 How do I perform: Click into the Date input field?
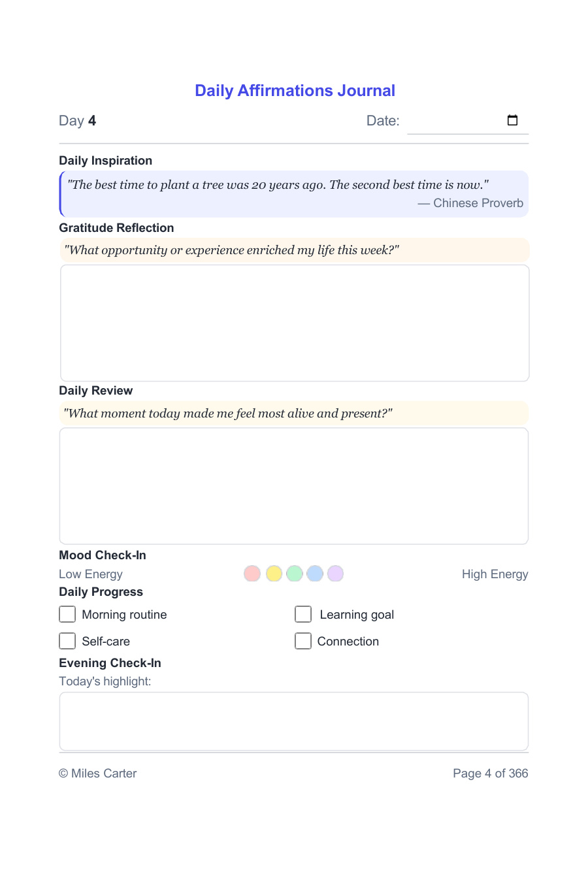click(468, 121)
